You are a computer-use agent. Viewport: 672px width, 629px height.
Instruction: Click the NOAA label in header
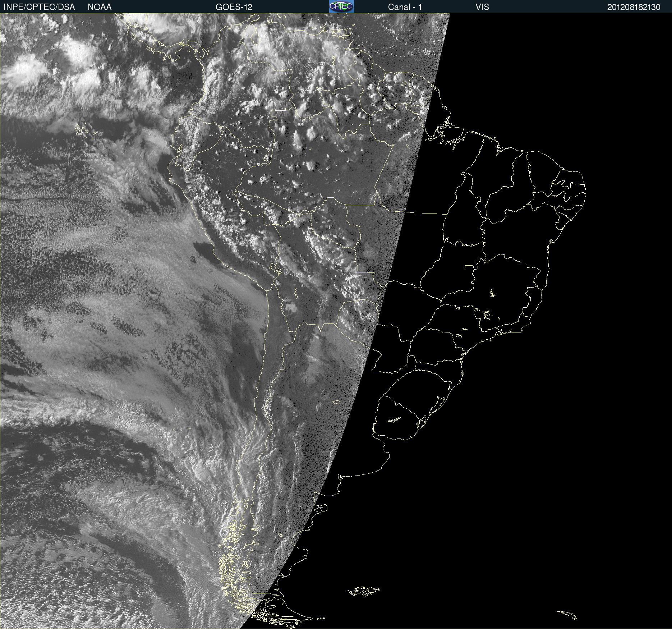100,7
